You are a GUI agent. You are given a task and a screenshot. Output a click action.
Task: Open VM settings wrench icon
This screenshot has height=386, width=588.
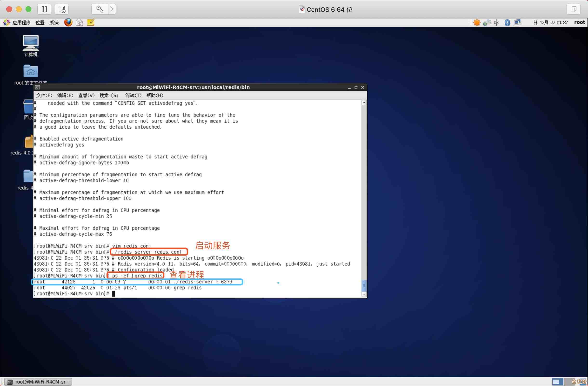click(x=100, y=9)
